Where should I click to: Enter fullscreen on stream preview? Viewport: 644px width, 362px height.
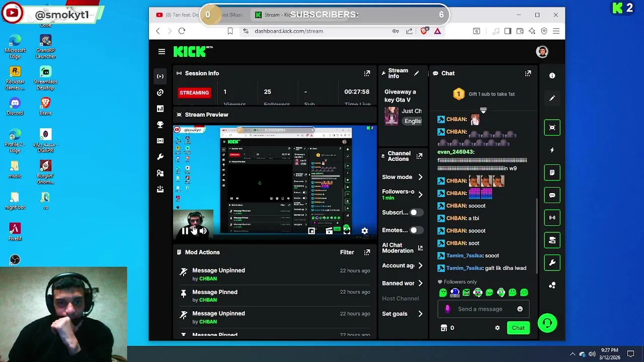click(347, 231)
